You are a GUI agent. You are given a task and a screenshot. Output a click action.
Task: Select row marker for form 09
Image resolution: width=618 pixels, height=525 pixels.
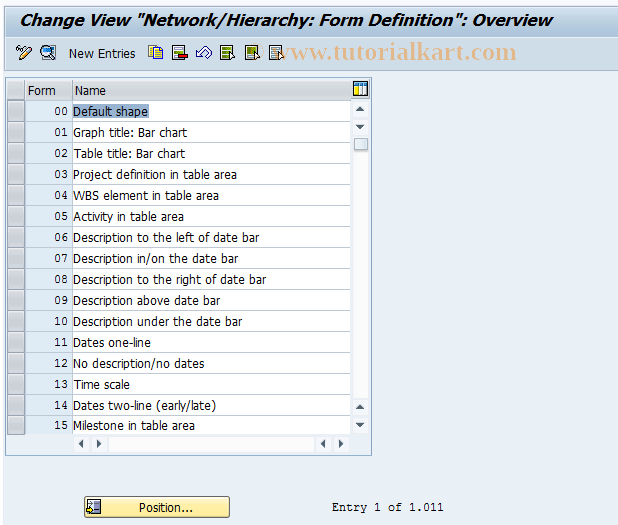tap(16, 300)
